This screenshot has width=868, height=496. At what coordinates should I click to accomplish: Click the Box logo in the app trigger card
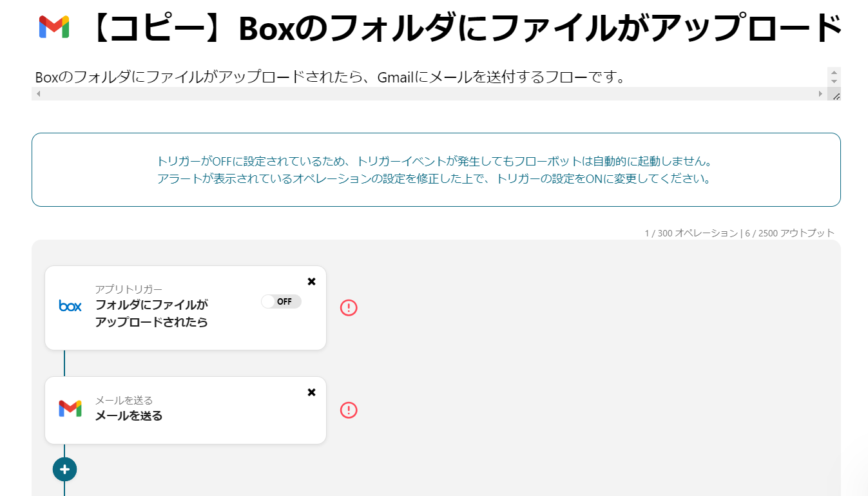point(70,306)
